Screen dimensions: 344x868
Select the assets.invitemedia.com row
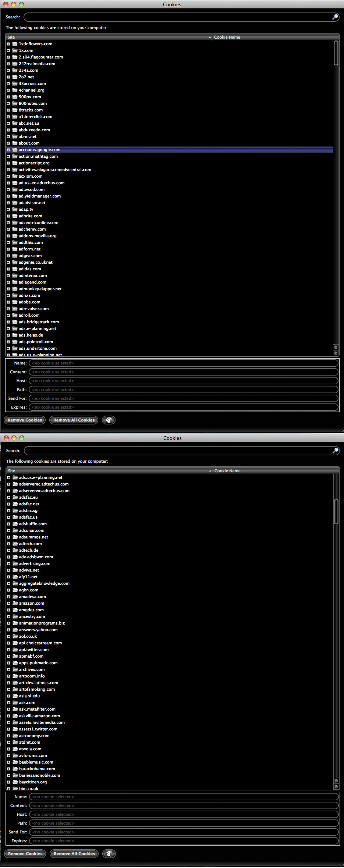(170, 722)
